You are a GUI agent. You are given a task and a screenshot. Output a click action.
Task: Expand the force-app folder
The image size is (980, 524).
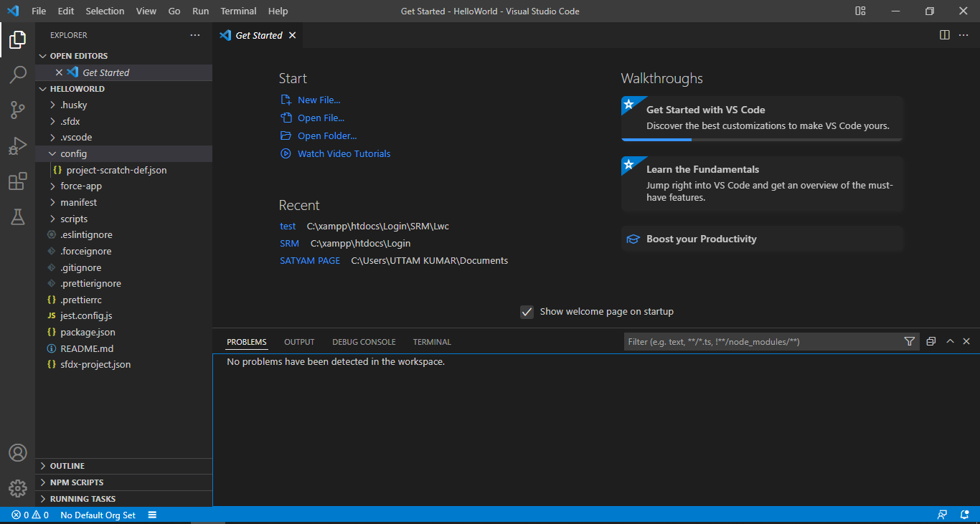80,186
